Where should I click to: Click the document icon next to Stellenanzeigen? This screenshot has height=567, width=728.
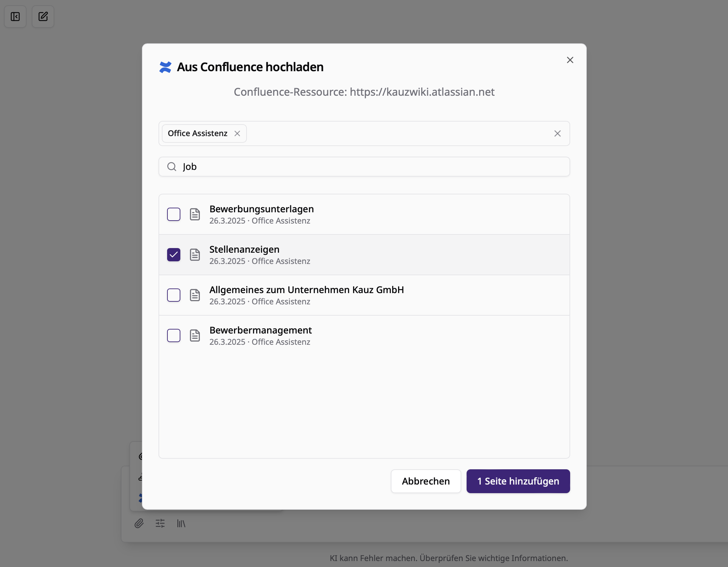(195, 254)
